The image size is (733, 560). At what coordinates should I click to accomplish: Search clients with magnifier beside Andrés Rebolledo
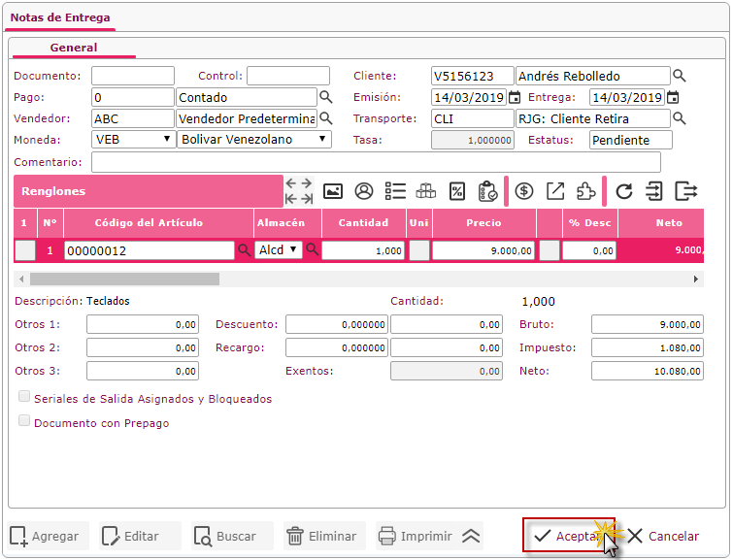(680, 76)
